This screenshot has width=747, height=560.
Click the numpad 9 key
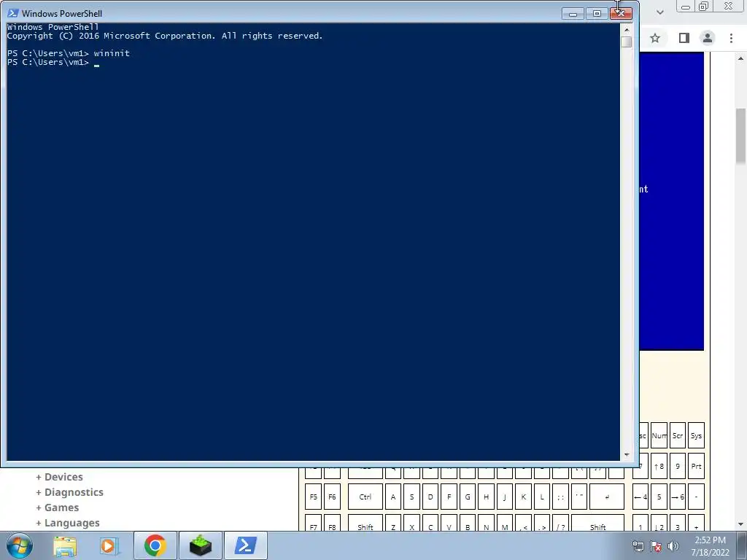678,466
